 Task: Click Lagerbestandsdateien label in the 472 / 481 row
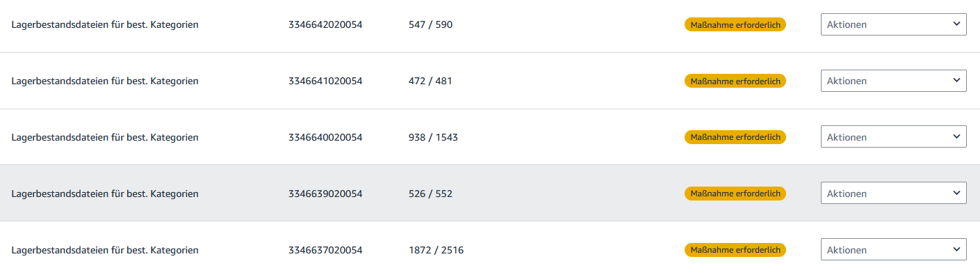(105, 81)
